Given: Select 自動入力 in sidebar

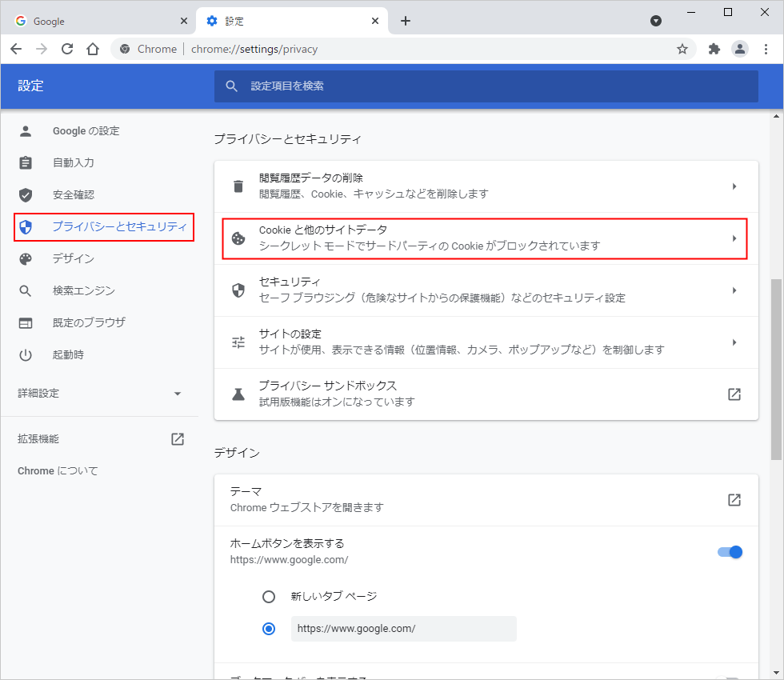Looking at the screenshot, I should click(x=74, y=163).
